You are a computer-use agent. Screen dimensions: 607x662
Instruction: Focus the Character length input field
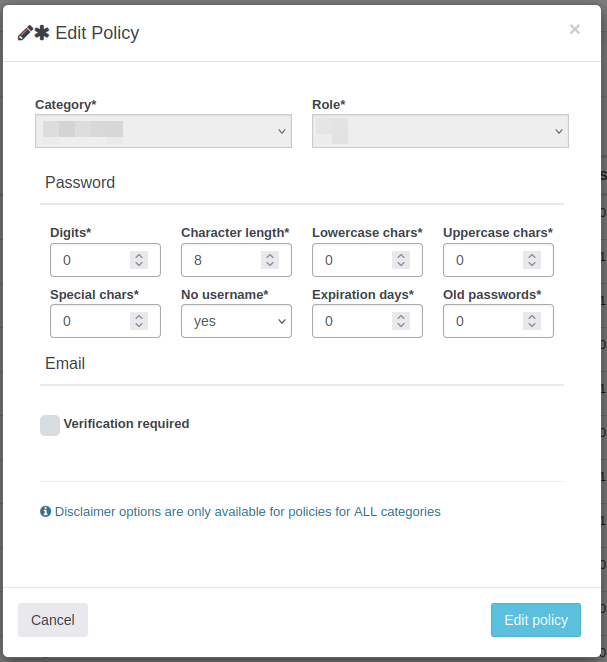(222, 260)
